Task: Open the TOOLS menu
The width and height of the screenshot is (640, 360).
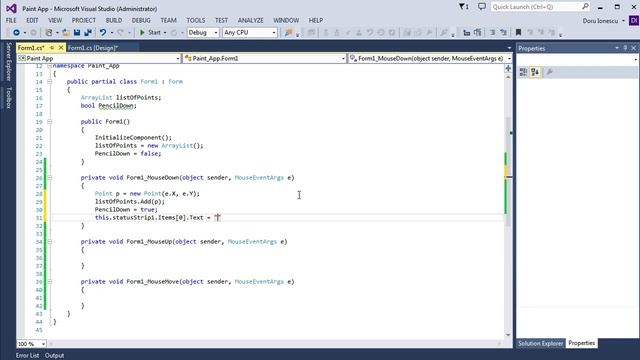Action: tap(196, 20)
